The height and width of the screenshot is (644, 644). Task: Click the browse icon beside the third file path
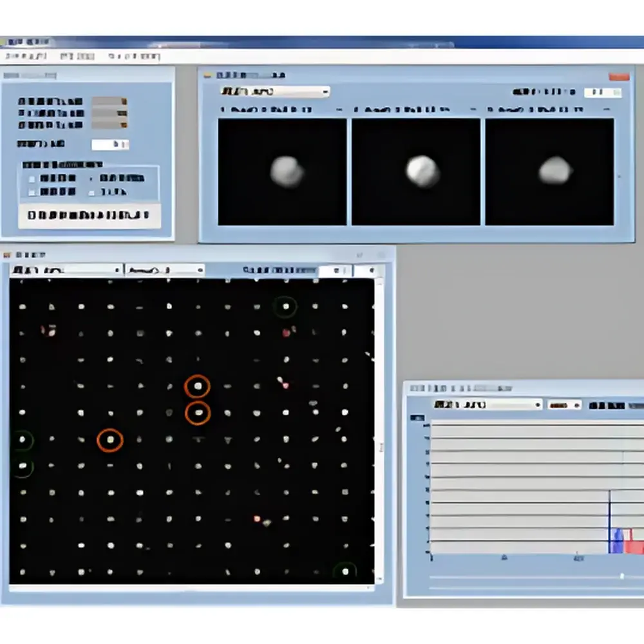pos(122,125)
